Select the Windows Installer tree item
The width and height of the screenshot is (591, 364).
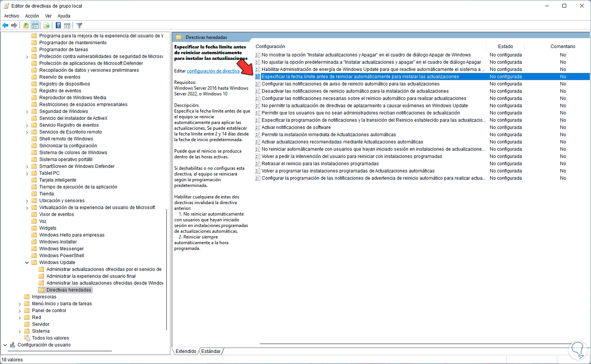[58, 242]
